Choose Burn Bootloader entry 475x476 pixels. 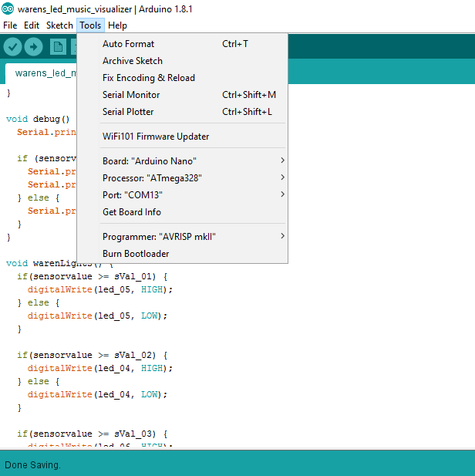[x=182, y=254]
